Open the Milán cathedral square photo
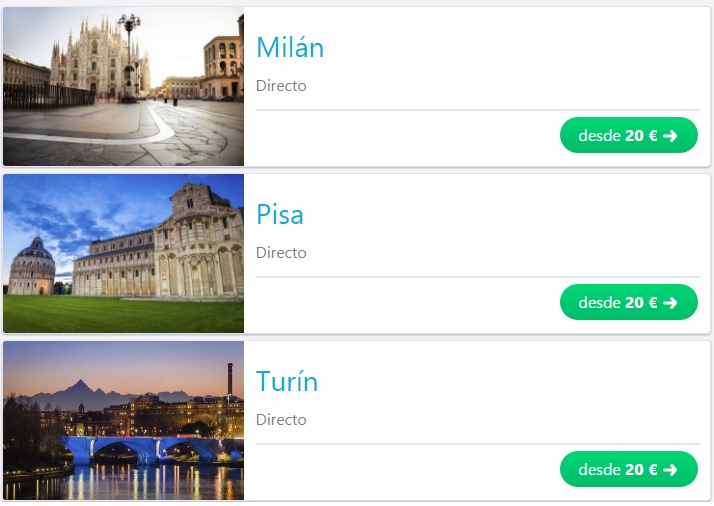 pyautogui.click(x=123, y=87)
